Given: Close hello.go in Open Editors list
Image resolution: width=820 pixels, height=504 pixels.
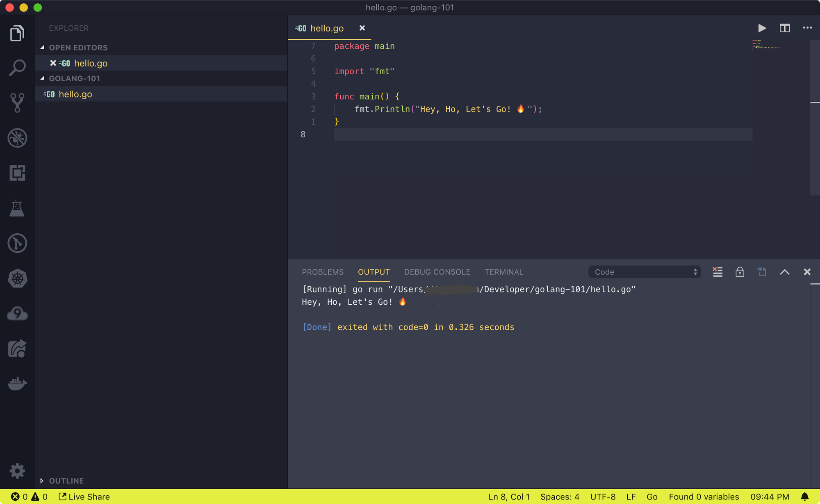Looking at the screenshot, I should point(53,63).
